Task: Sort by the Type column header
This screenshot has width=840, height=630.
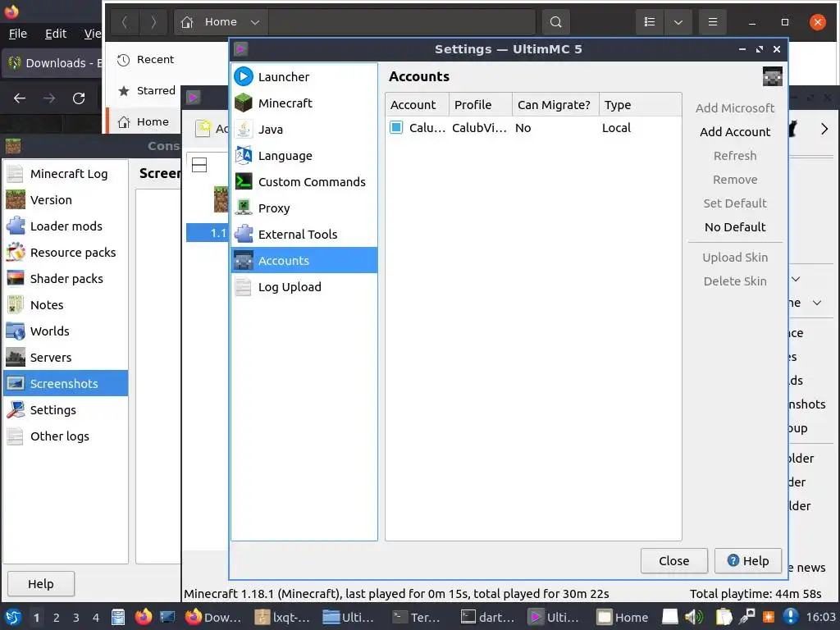Action: [x=640, y=105]
